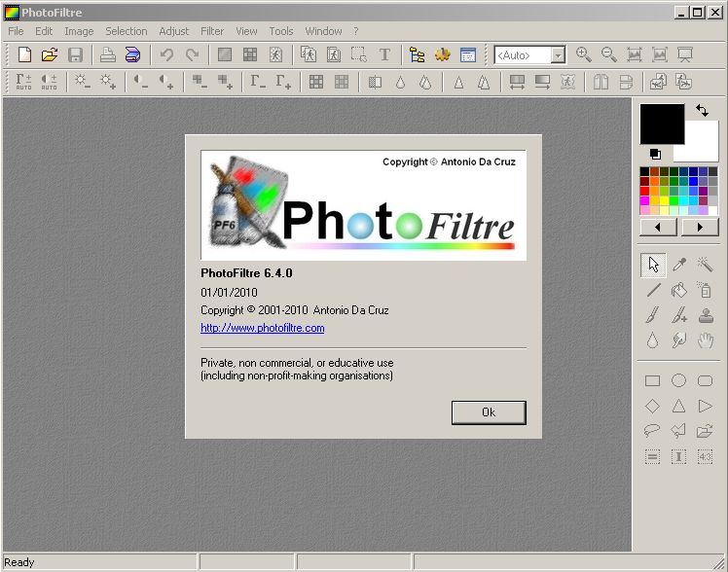728x572 pixels.
Task: Open the Edit menu
Action: pos(44,31)
